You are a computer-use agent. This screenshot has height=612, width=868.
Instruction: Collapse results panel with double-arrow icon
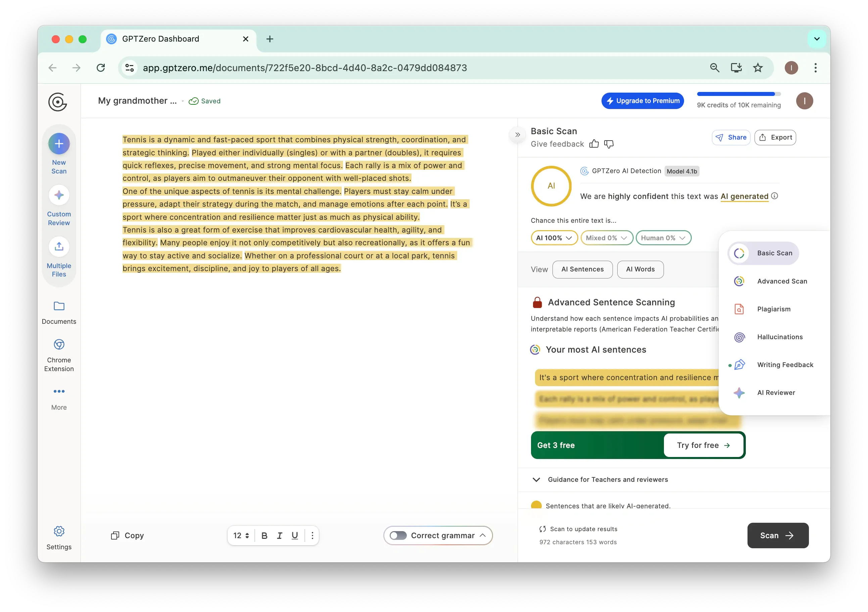518,135
